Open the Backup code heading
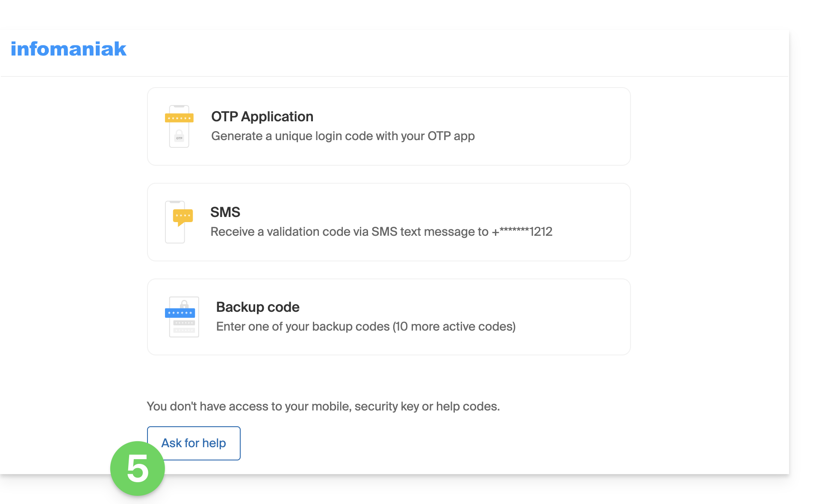The image size is (819, 504). point(258,307)
